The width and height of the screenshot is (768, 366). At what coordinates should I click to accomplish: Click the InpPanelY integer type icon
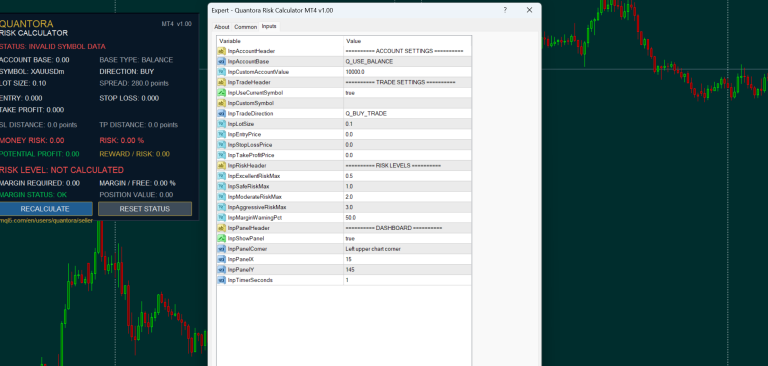coord(221,269)
